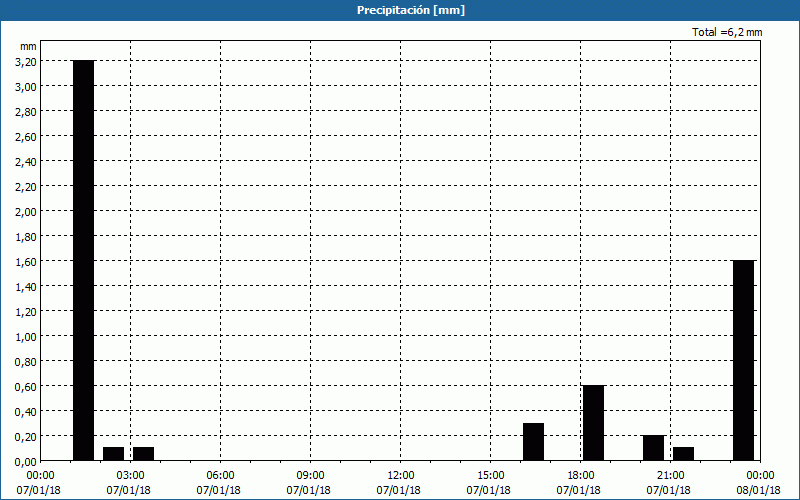Select the y-axis label 1,60

pyautogui.click(x=26, y=261)
